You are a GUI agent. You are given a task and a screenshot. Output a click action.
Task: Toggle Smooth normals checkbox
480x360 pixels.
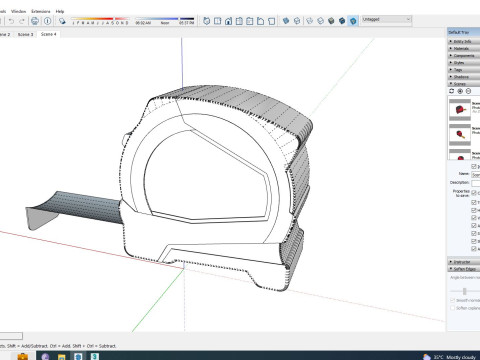(452, 300)
